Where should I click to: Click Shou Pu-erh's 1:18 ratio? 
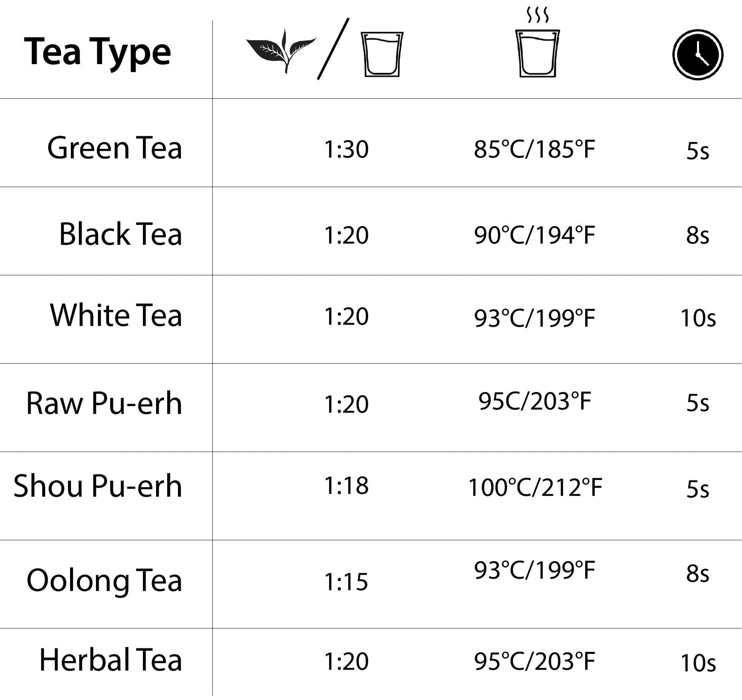346,486
